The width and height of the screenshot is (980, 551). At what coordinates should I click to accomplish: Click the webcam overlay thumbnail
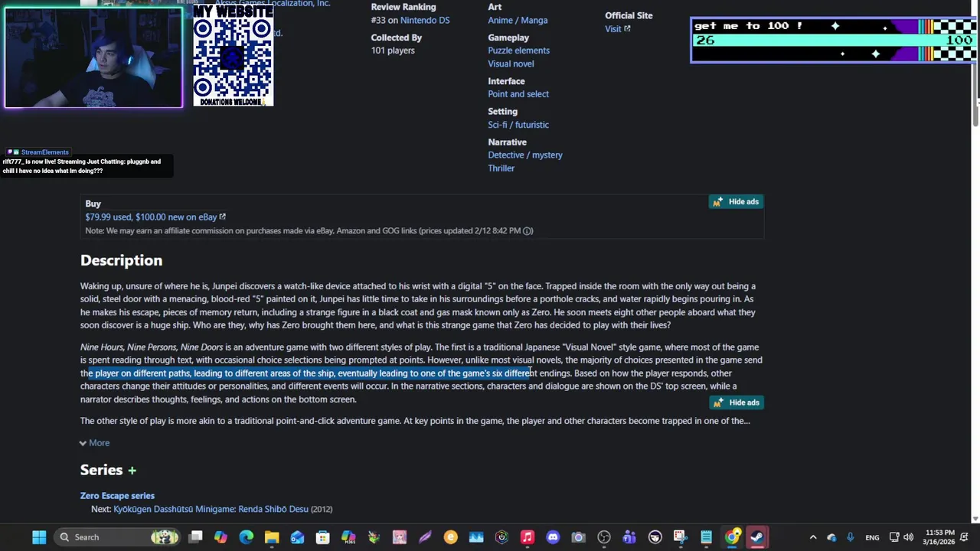(x=93, y=58)
